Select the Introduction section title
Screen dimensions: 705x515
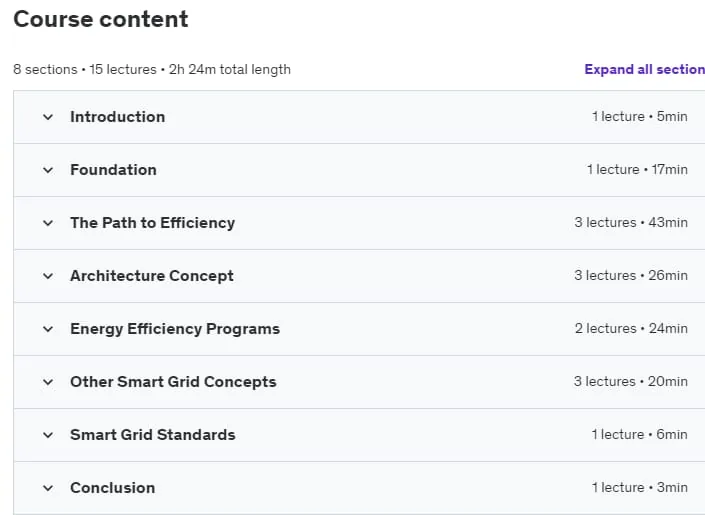click(117, 117)
